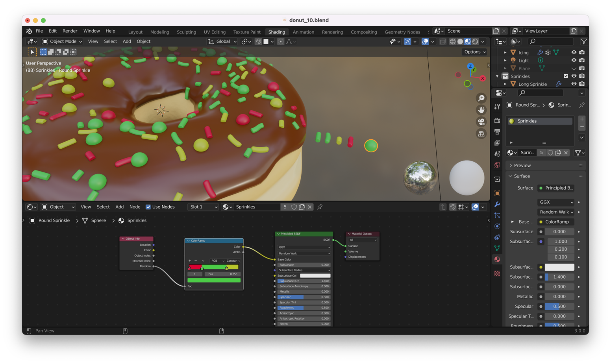Expand the Preview panel

tap(522, 166)
